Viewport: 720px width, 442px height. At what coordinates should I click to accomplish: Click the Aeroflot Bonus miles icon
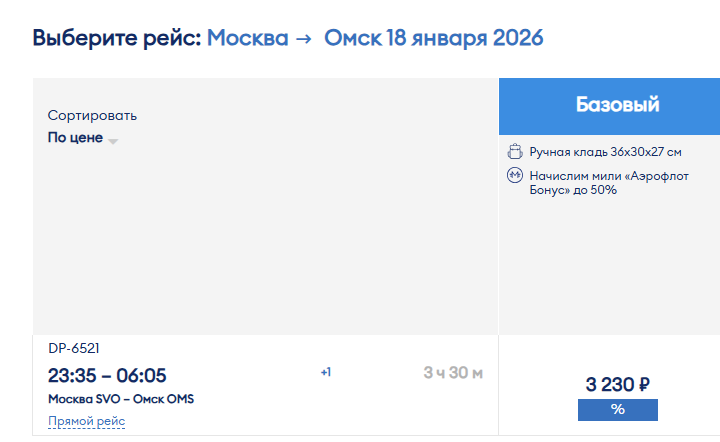point(515,175)
